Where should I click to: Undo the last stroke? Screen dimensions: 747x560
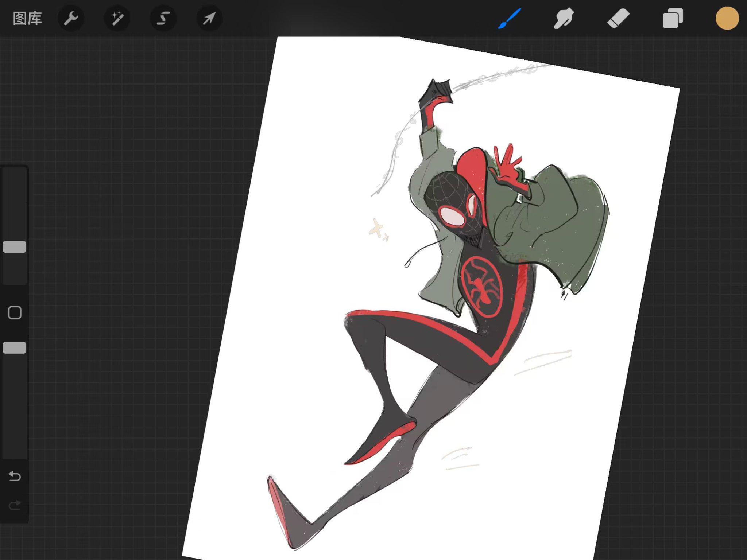(x=15, y=476)
